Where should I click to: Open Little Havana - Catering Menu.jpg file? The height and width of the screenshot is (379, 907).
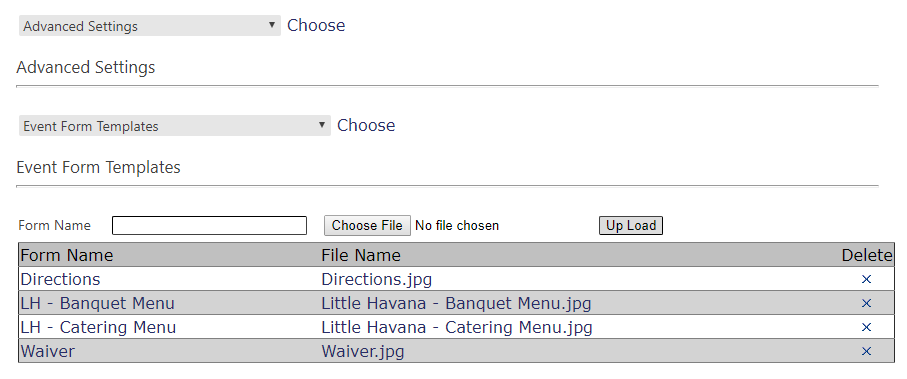(x=457, y=328)
